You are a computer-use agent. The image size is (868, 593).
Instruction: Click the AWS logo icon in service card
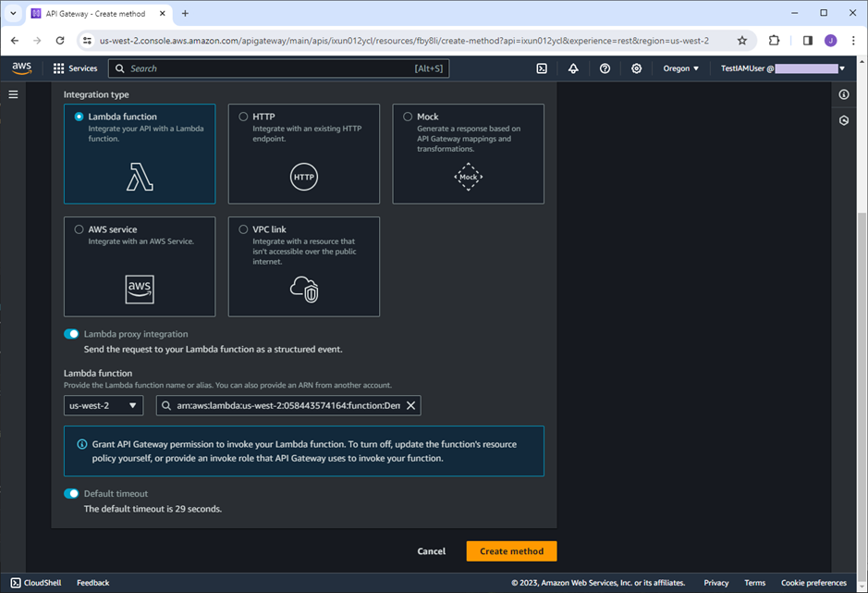[140, 290]
